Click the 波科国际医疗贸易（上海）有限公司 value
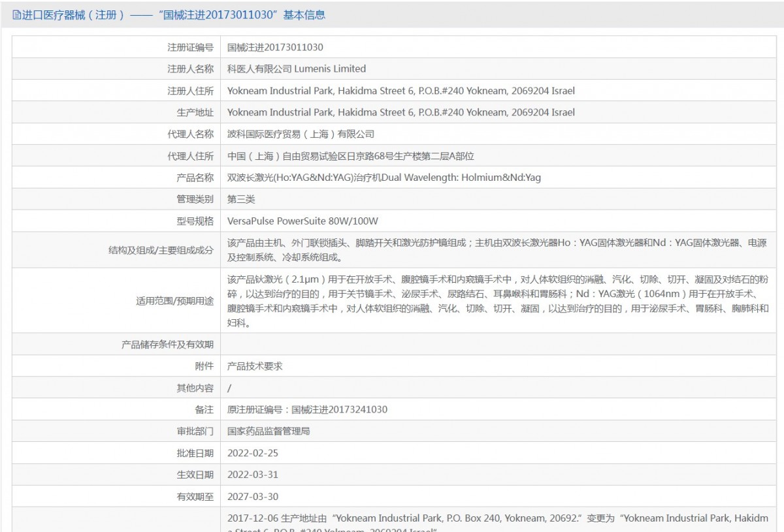 click(x=301, y=134)
